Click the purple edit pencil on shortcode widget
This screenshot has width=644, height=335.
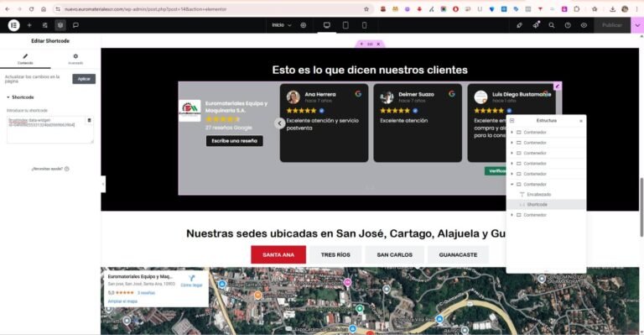click(558, 86)
